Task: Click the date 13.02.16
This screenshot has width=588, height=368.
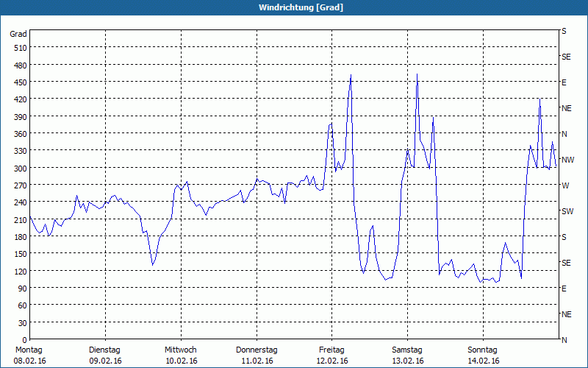Action: click(408, 361)
